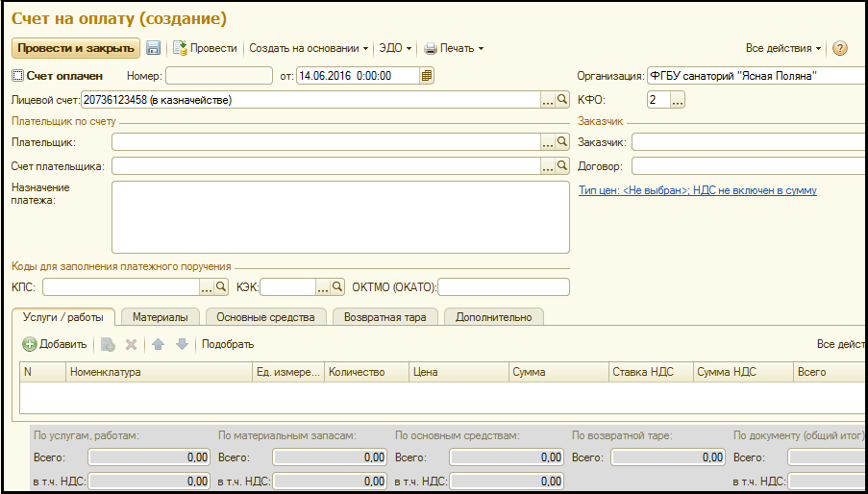868x494 pixels.
Task: Expand the Печать dropdown
Action: click(x=454, y=48)
